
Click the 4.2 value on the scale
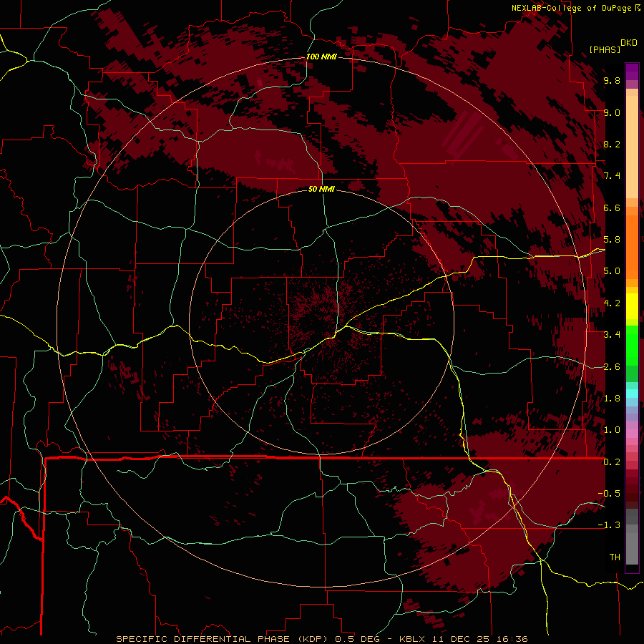[x=612, y=303]
